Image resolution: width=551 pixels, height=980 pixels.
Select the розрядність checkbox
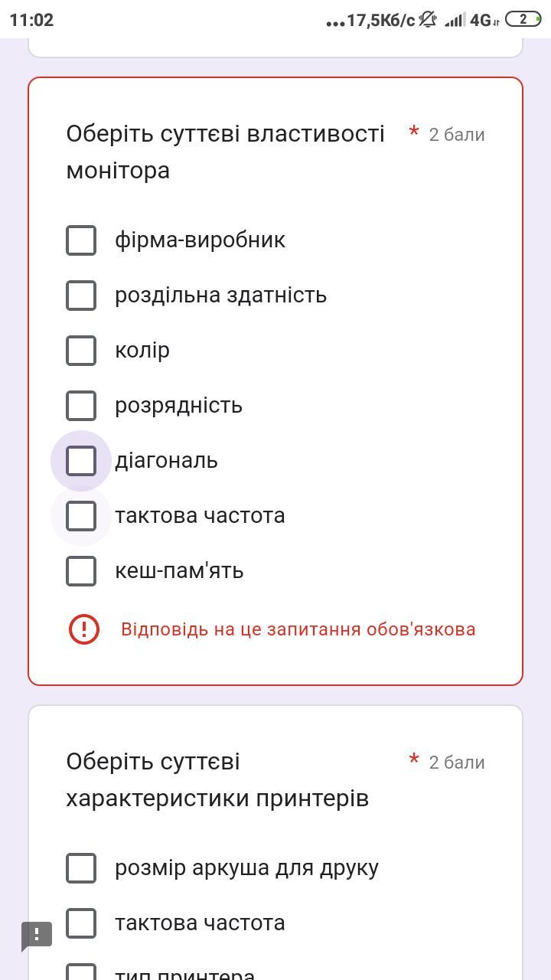click(x=81, y=406)
